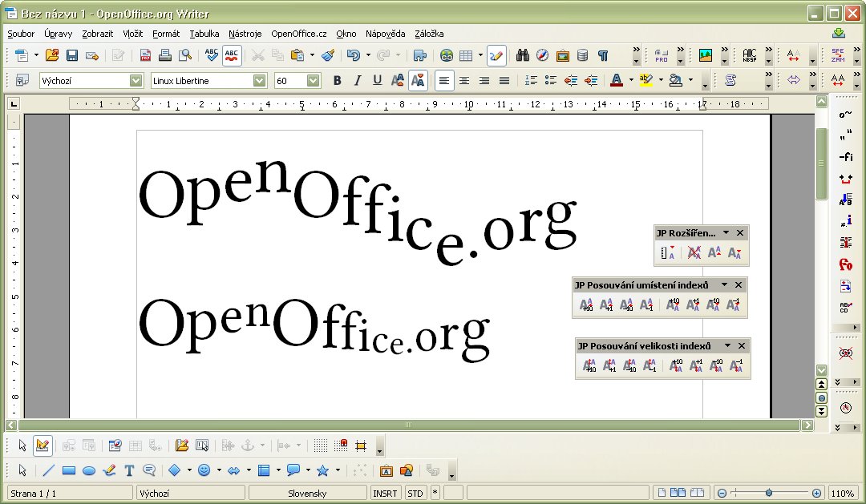Click the horizontal scrollbar thumb
The height and width of the screenshot is (504, 866).
409,425
